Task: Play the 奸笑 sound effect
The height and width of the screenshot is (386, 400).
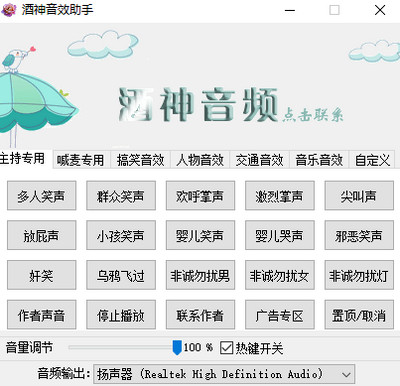Action: [x=42, y=275]
